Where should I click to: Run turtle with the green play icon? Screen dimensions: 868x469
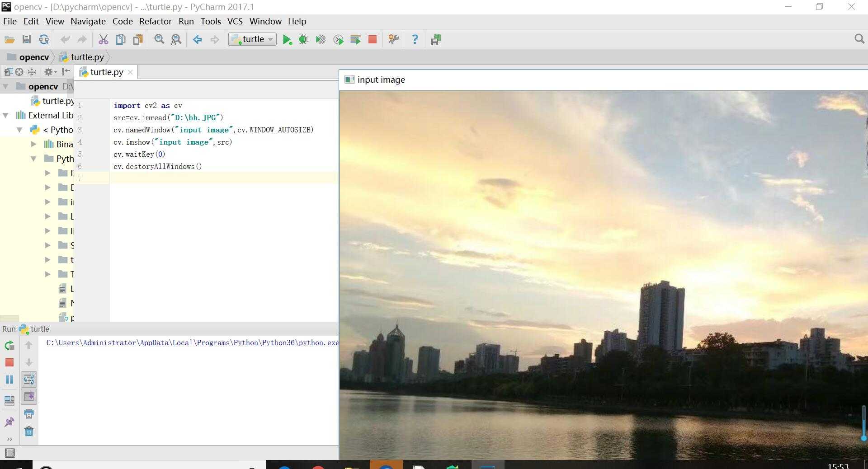287,40
